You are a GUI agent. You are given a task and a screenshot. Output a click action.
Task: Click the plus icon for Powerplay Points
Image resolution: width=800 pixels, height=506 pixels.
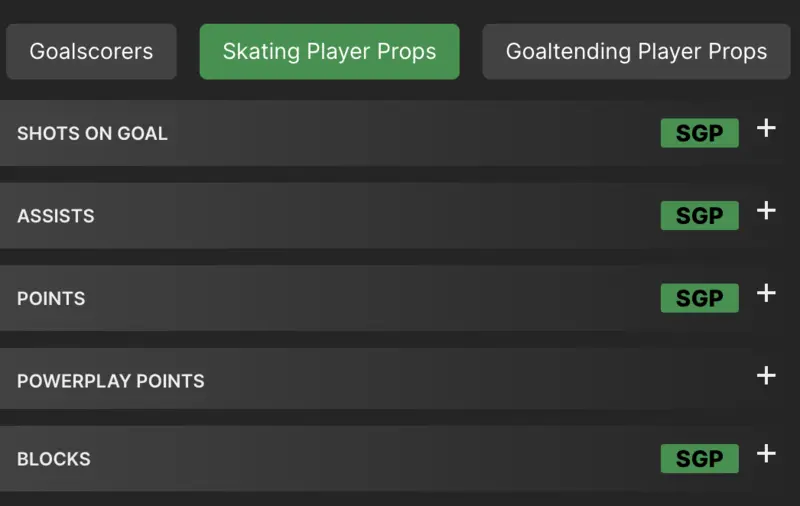tap(766, 375)
